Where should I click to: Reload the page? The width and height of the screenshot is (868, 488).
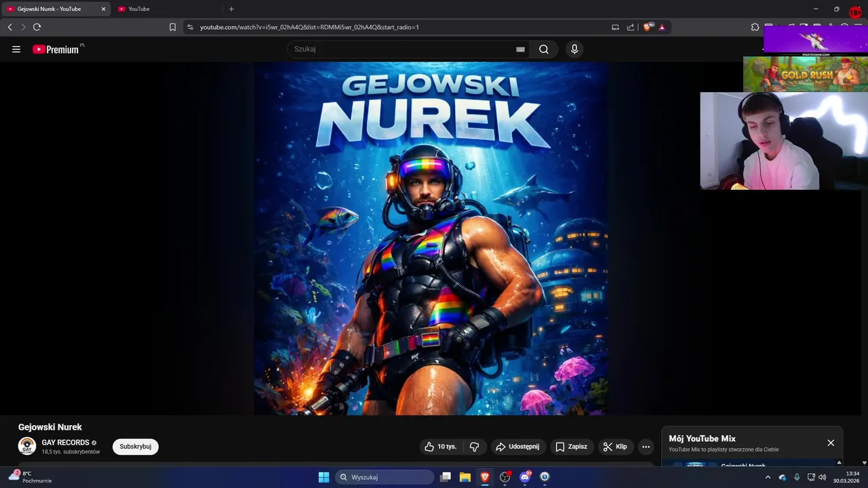[37, 27]
